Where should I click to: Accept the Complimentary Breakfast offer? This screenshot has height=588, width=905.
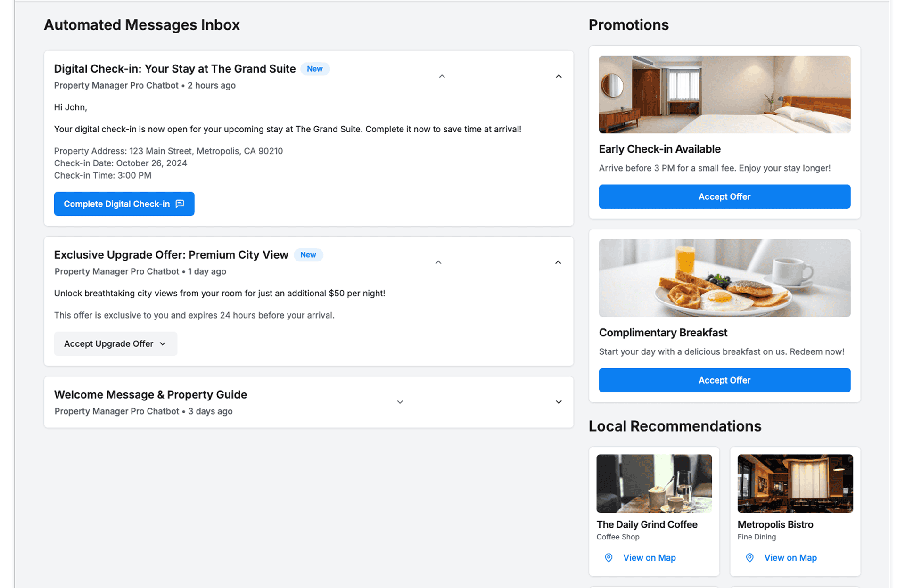[724, 380]
